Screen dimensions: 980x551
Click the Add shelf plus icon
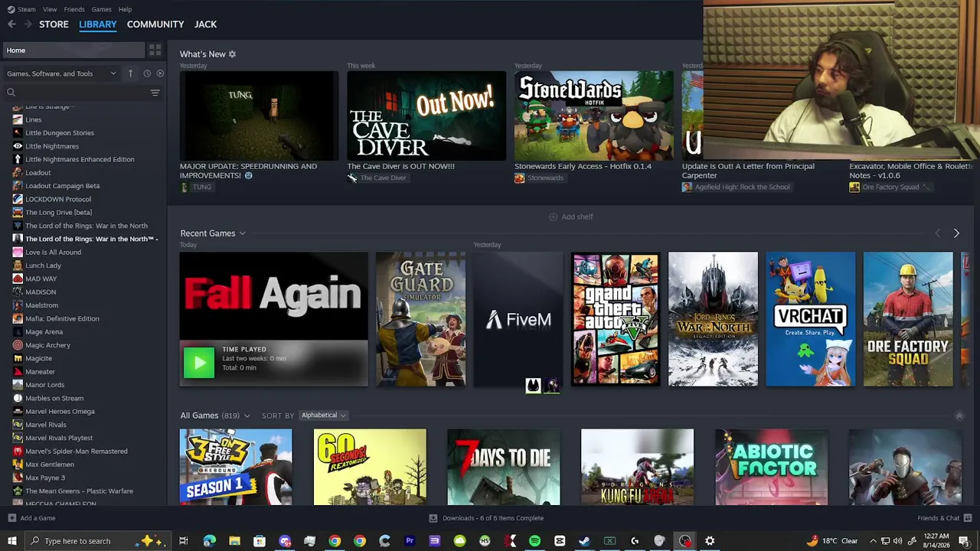click(553, 217)
